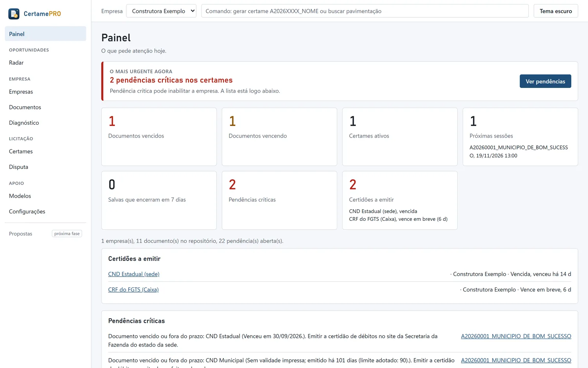Open Disputa sidebar item

46,167
